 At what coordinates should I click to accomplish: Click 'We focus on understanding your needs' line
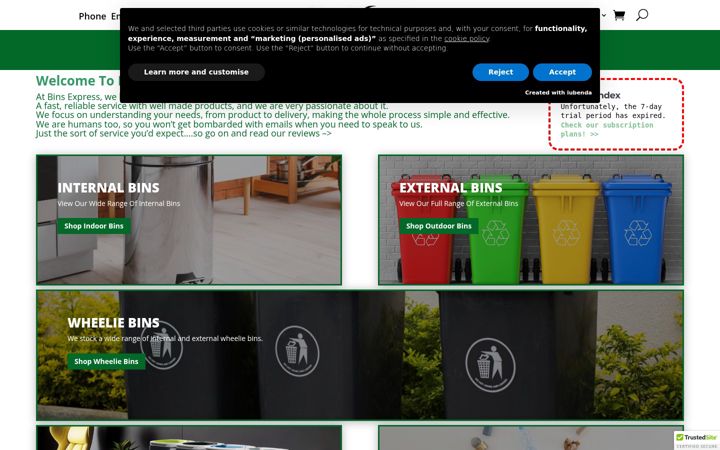273,115
